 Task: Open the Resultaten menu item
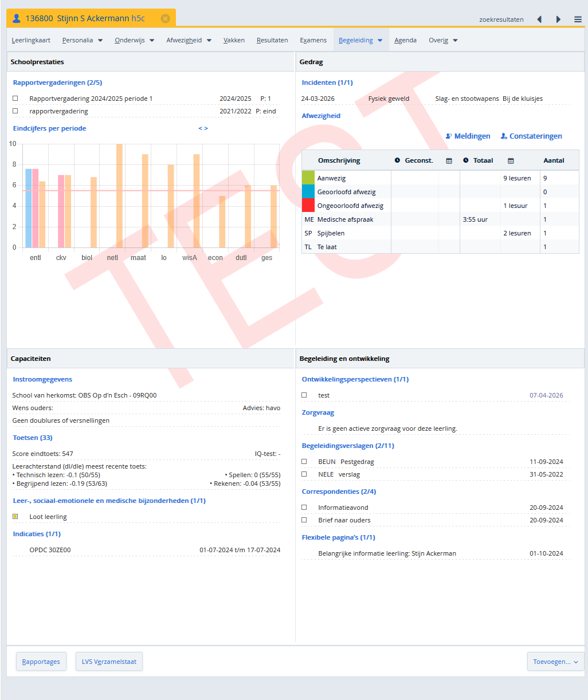point(272,40)
